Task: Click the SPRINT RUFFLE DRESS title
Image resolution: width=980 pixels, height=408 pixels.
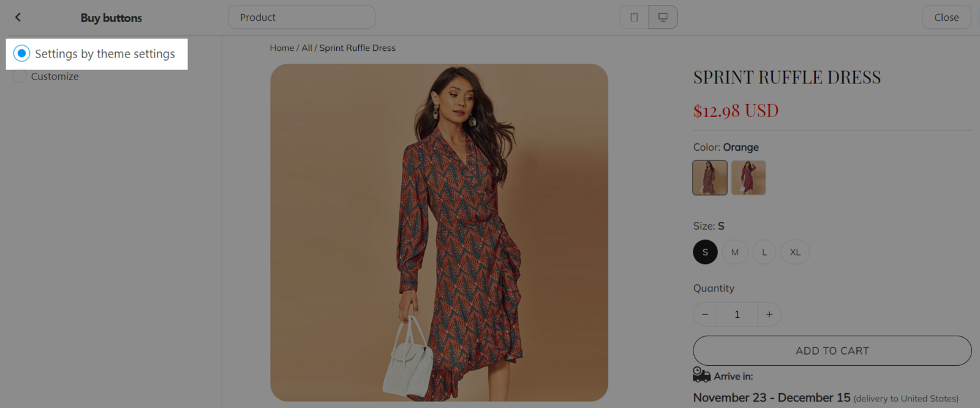Action: point(787,77)
